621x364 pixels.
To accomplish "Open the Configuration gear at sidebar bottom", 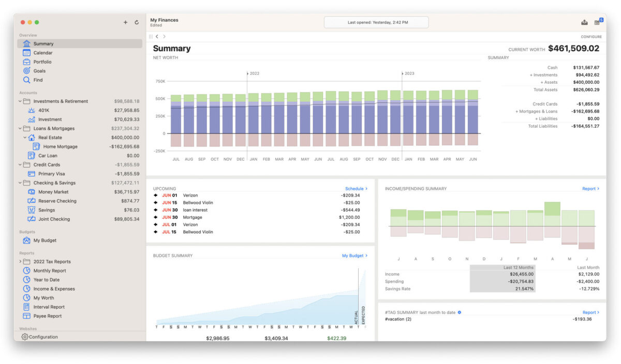I will tap(40, 337).
